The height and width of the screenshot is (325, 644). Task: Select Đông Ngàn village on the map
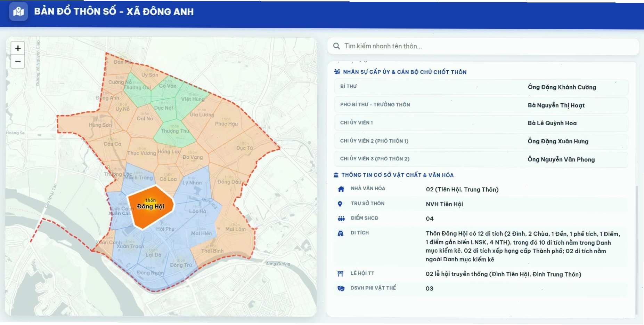click(x=150, y=272)
